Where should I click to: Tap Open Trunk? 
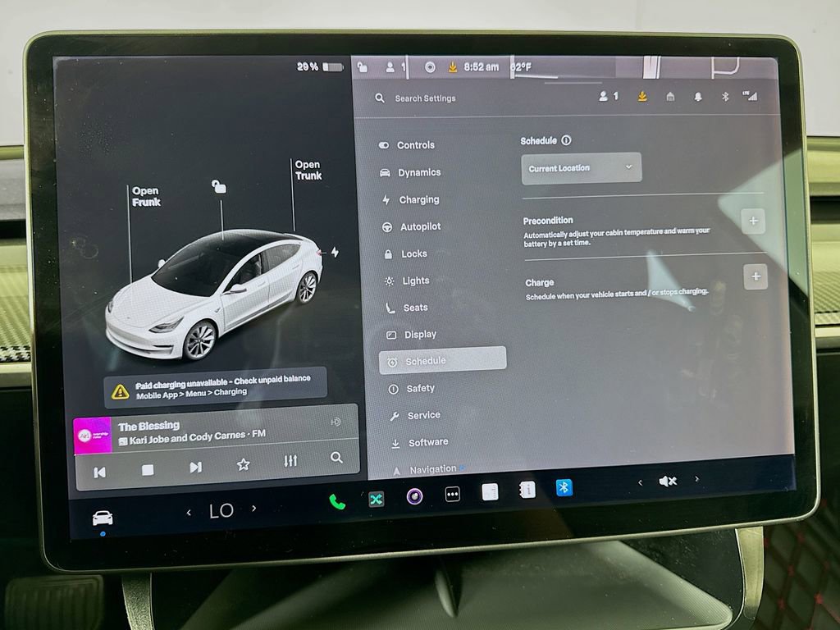(308, 170)
